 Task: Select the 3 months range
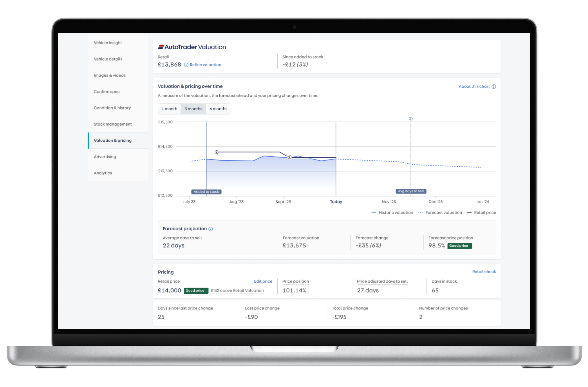pos(193,109)
